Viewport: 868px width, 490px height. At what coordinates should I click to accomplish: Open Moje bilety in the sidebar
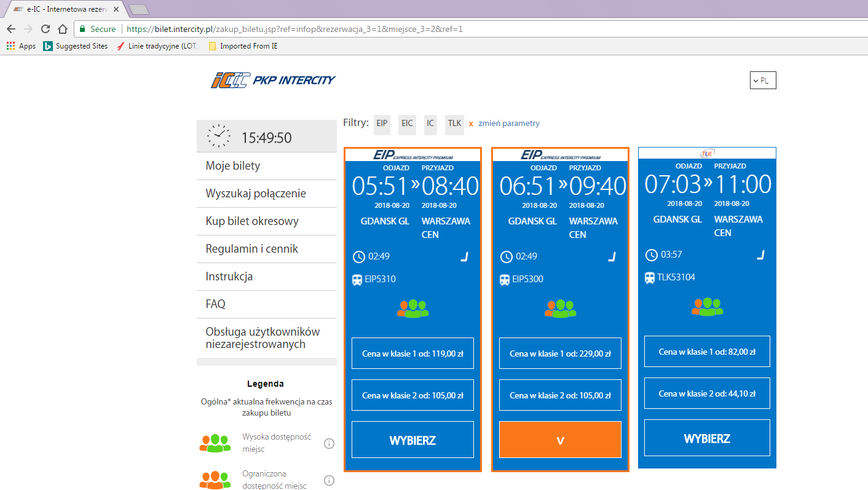pos(267,166)
